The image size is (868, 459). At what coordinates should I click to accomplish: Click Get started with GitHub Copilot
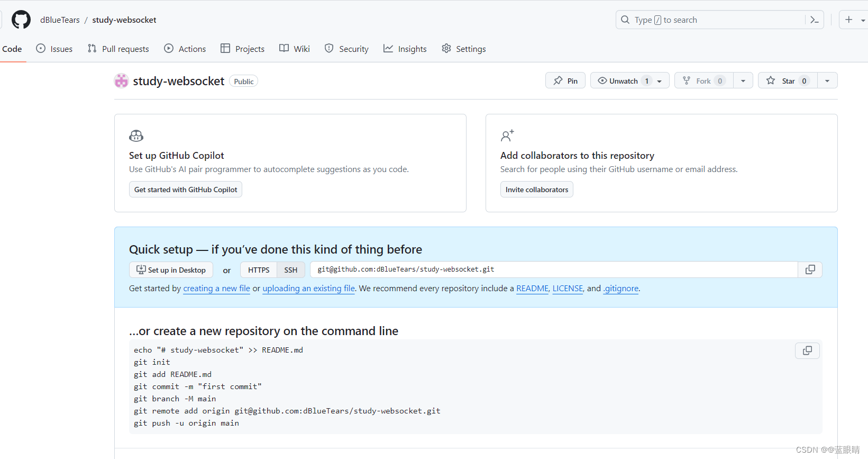click(186, 190)
